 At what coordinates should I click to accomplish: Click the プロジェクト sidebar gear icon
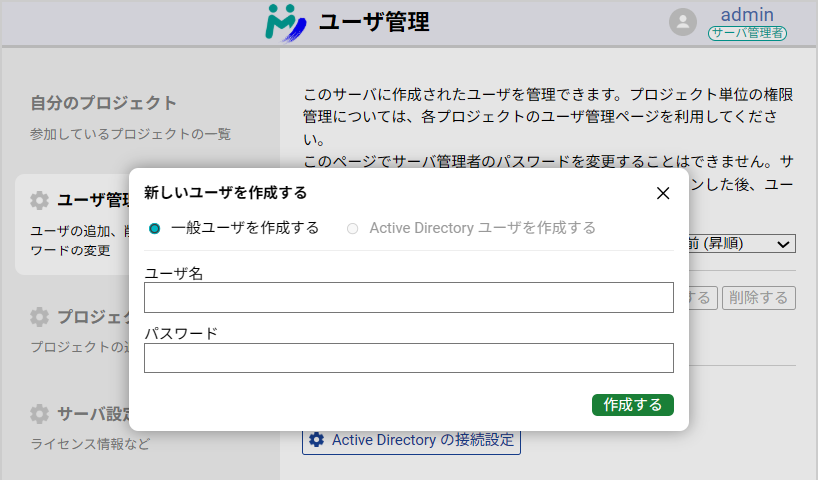coord(39,317)
